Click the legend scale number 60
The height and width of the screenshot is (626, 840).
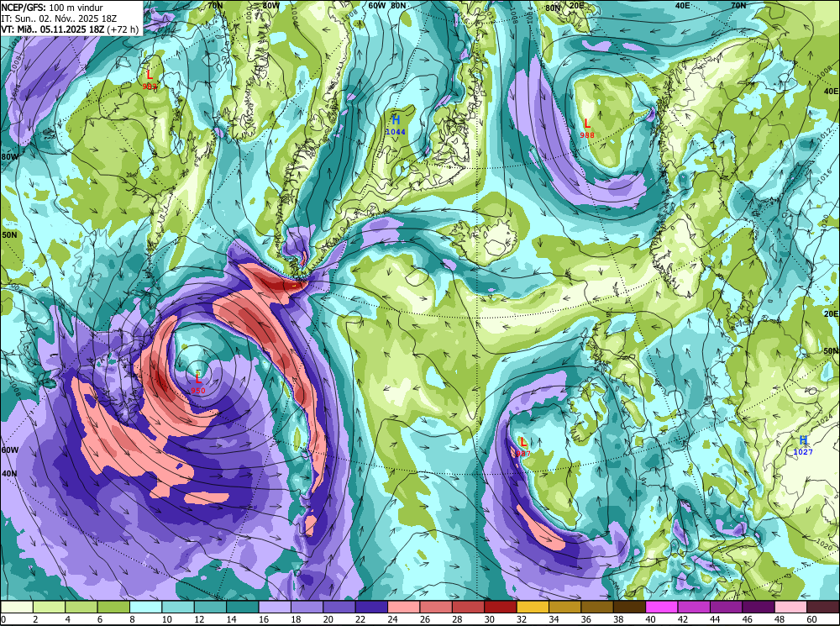(812, 619)
